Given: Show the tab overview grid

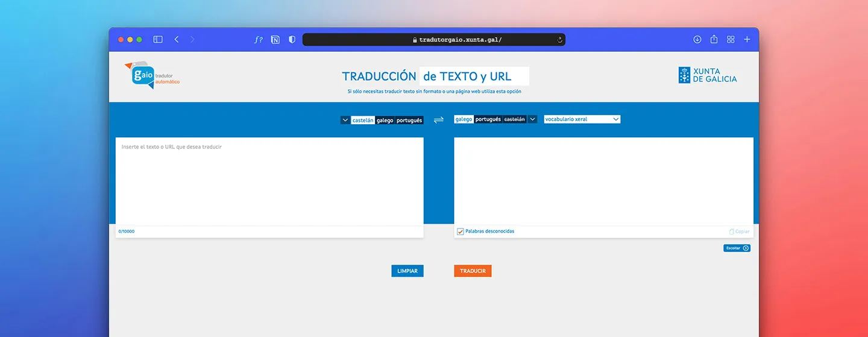Looking at the screenshot, I should pos(731,39).
